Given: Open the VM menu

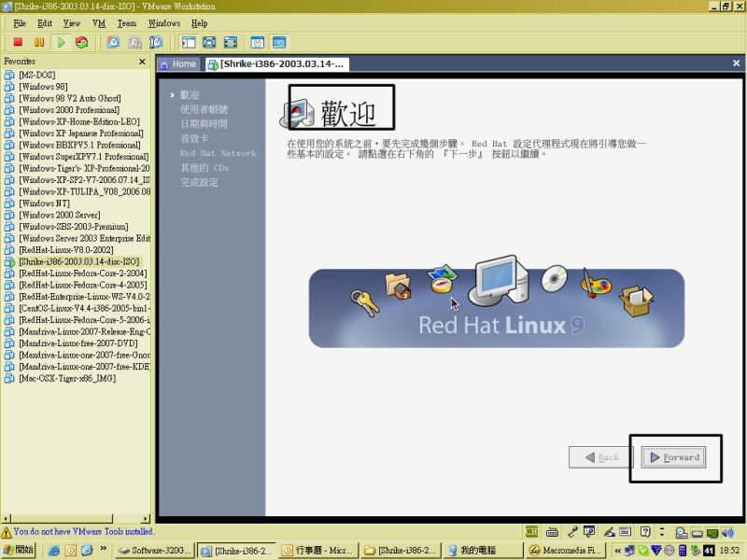Looking at the screenshot, I should (99, 23).
